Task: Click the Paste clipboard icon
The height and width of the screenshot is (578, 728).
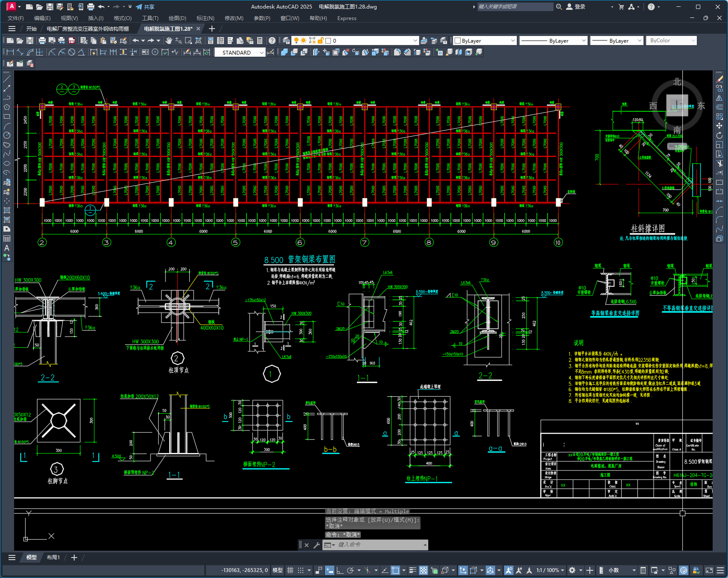Action: click(x=103, y=41)
